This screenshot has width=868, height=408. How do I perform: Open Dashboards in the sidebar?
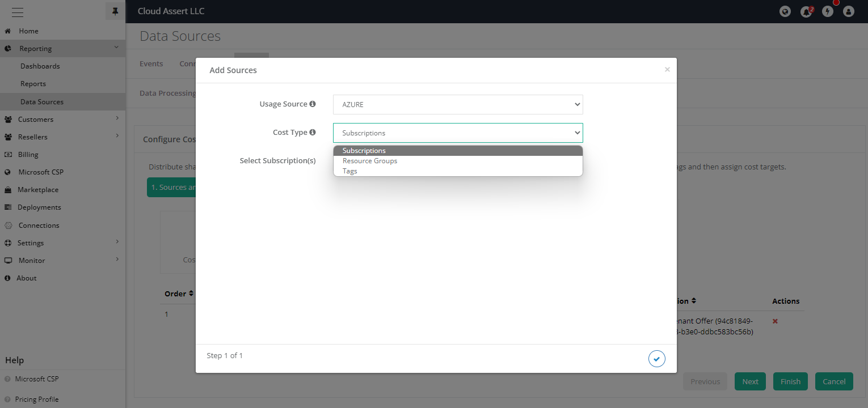click(x=40, y=66)
